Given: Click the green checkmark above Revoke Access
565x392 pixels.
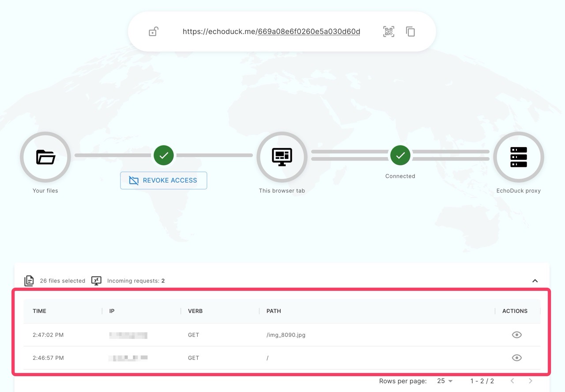Looking at the screenshot, I should [164, 155].
